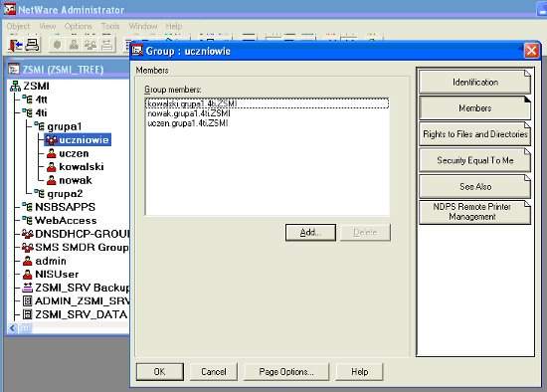
Task: Select the uczniowie group in tree
Action: point(78,140)
